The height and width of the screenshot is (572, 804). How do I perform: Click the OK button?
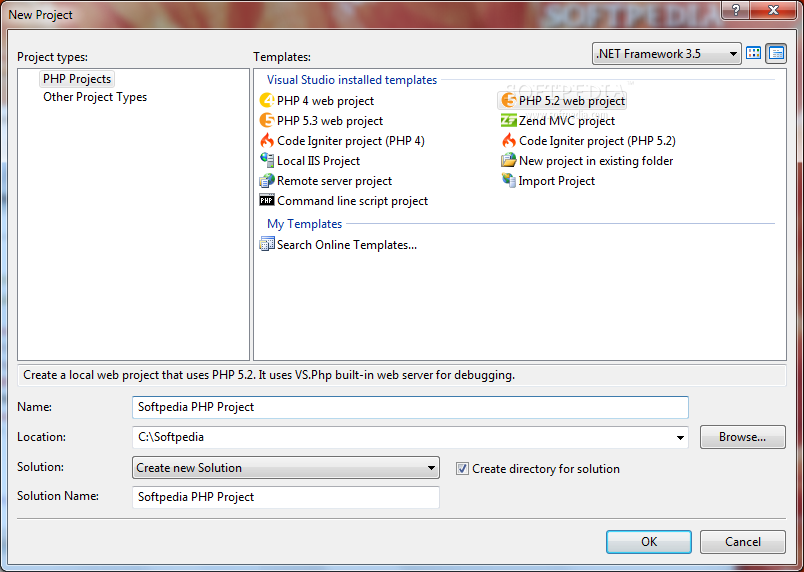649,542
